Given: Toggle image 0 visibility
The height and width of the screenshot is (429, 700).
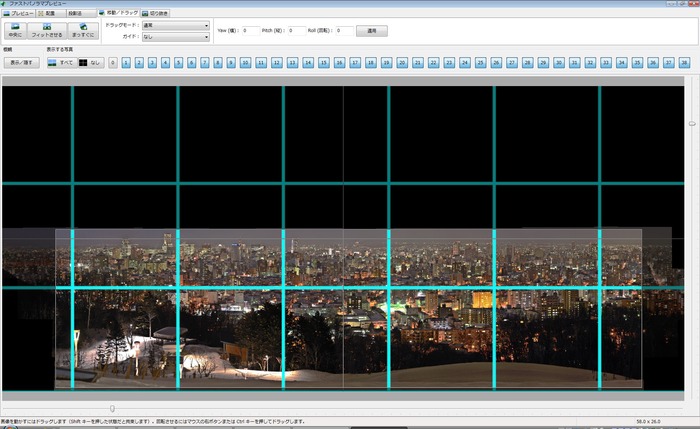Looking at the screenshot, I should coord(113,62).
